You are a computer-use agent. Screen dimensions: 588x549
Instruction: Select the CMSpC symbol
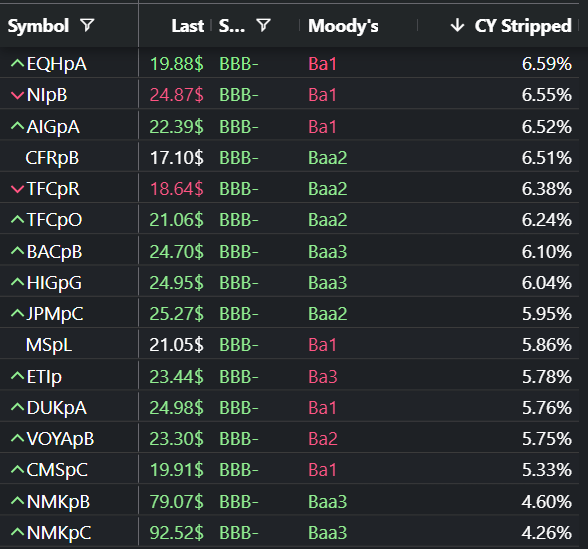coord(57,470)
